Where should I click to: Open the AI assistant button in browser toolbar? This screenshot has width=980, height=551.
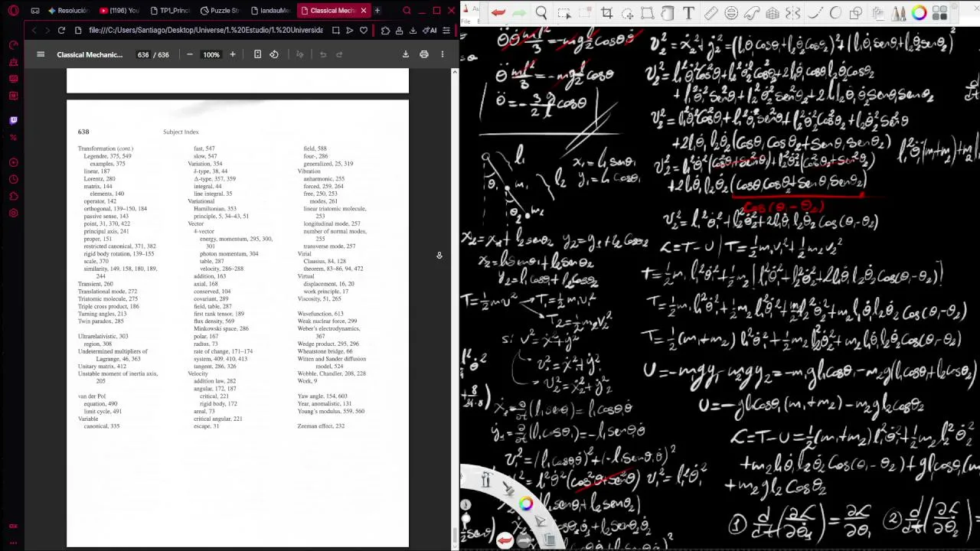pos(430,31)
